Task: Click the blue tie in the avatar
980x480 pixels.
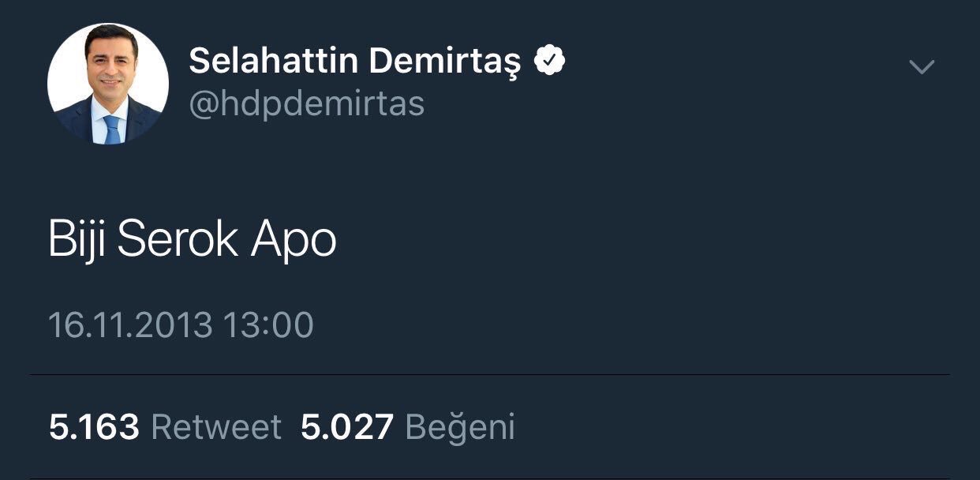Action: [111, 129]
